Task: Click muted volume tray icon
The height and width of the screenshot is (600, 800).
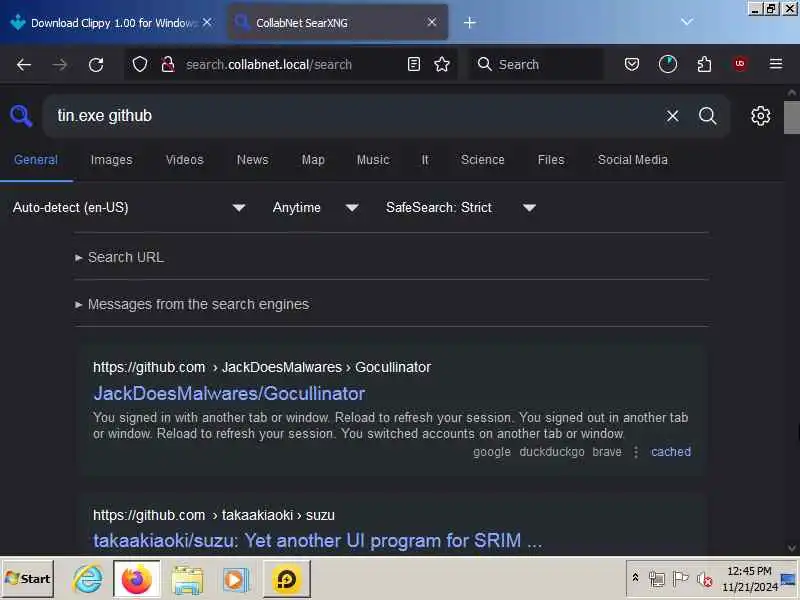Action: tap(705, 579)
